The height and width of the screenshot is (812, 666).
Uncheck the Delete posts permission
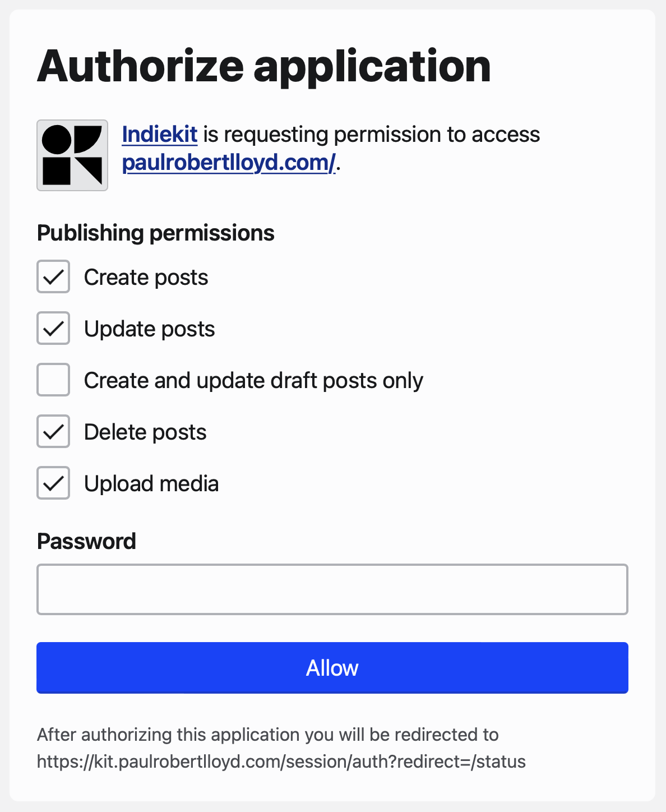coord(53,431)
